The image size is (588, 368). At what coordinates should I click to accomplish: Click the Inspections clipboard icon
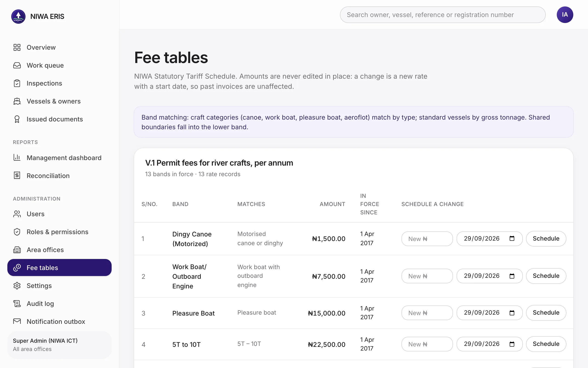(17, 83)
